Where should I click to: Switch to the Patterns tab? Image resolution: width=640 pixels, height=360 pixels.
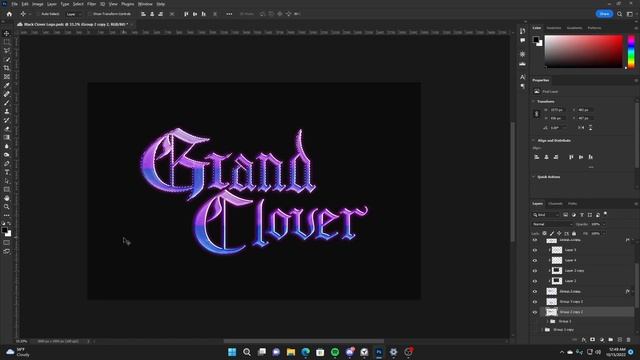594,28
